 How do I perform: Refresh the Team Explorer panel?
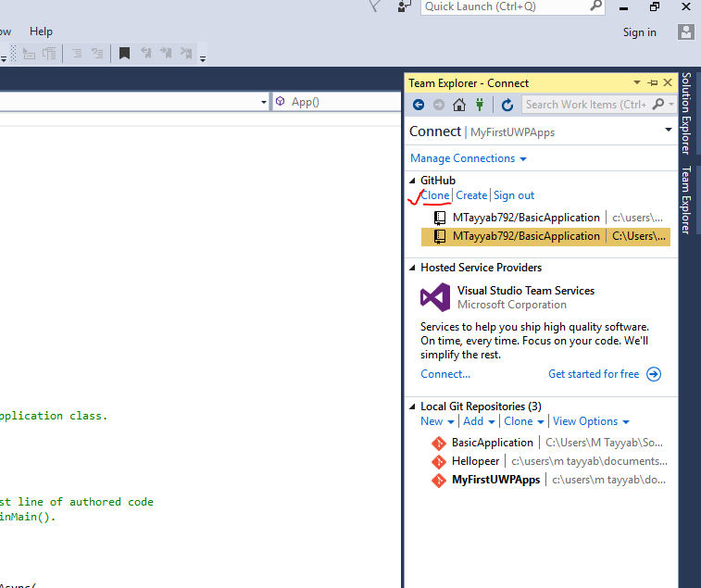tap(507, 105)
